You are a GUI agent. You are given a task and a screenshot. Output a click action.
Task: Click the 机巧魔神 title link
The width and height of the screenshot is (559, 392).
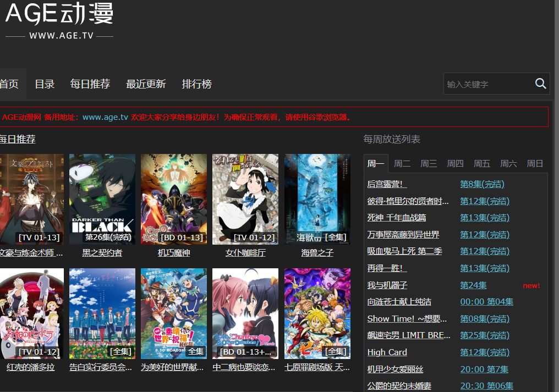174,253
